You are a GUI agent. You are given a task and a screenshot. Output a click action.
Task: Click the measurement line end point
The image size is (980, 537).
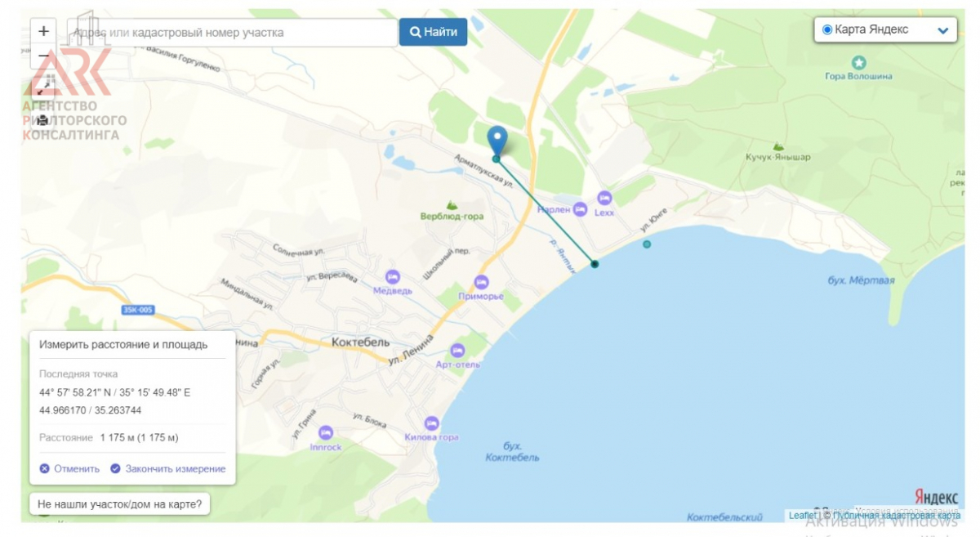pos(595,264)
